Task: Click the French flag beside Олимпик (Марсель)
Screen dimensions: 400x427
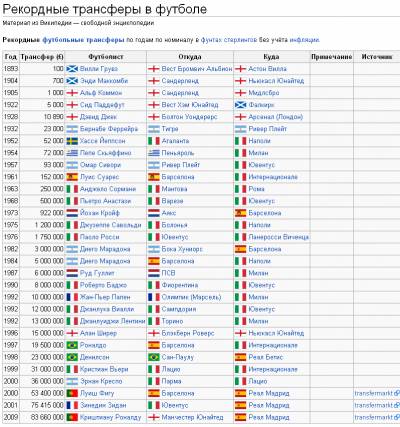Action: (154, 297)
